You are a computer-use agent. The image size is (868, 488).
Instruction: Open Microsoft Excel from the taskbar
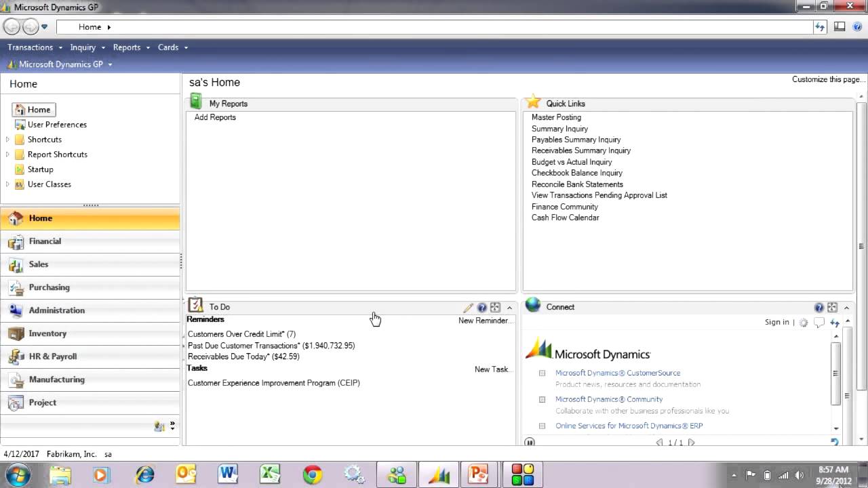click(271, 474)
